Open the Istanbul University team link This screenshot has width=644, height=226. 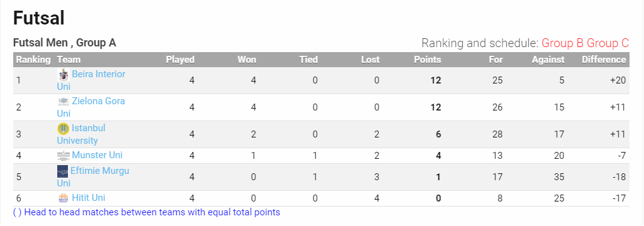coord(81,134)
